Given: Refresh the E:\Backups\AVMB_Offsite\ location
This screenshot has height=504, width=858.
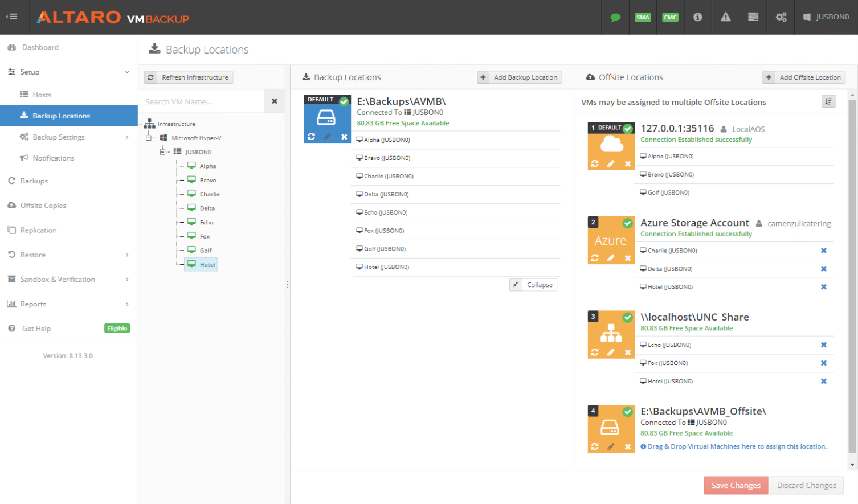Looking at the screenshot, I should pos(595,446).
